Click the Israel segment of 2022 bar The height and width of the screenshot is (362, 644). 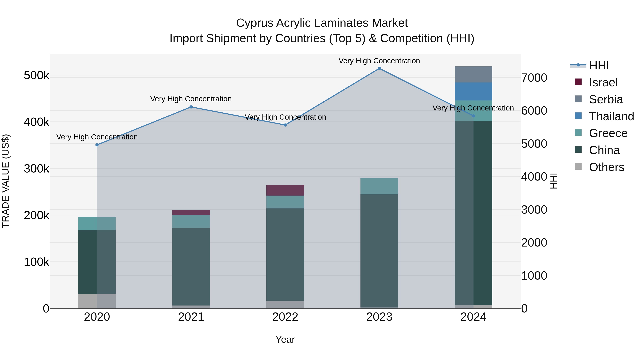point(285,190)
